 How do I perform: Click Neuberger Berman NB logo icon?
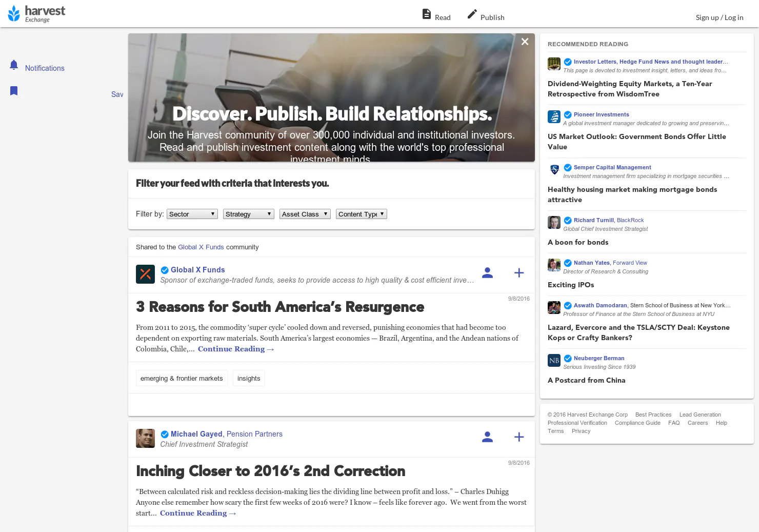[x=554, y=361]
